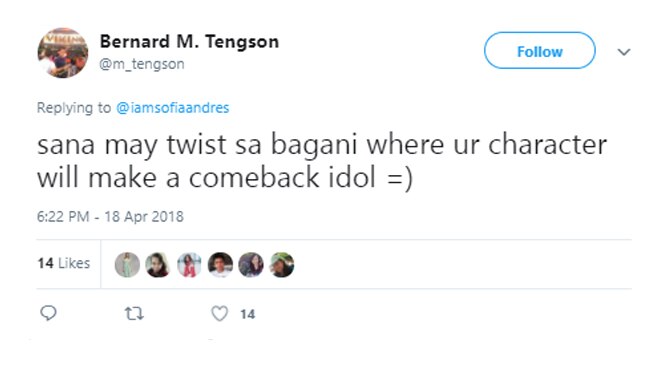Viewport: 660px width, 368px height.
Task: Like the tweet with the heart icon
Action: click(219, 314)
